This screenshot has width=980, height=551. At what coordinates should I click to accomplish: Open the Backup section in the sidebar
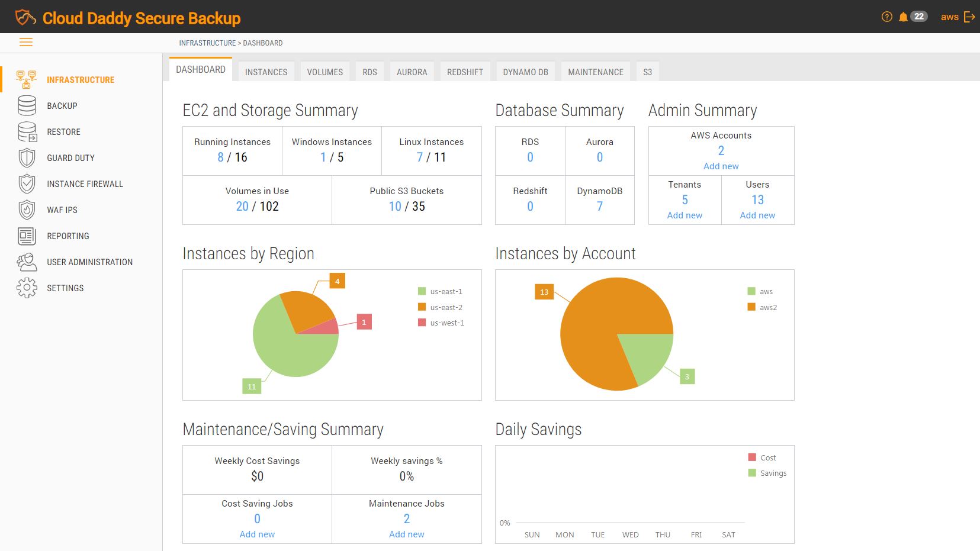[62, 105]
